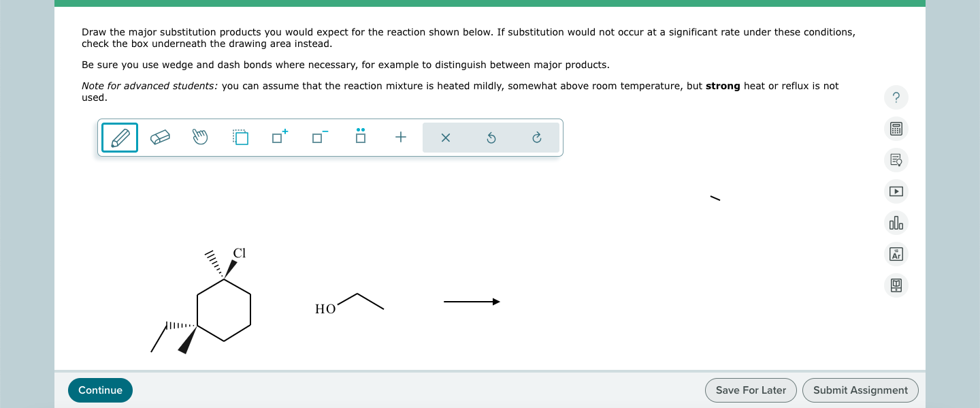The image size is (980, 408).
Task: Choose the marquee selection tool
Action: click(240, 137)
